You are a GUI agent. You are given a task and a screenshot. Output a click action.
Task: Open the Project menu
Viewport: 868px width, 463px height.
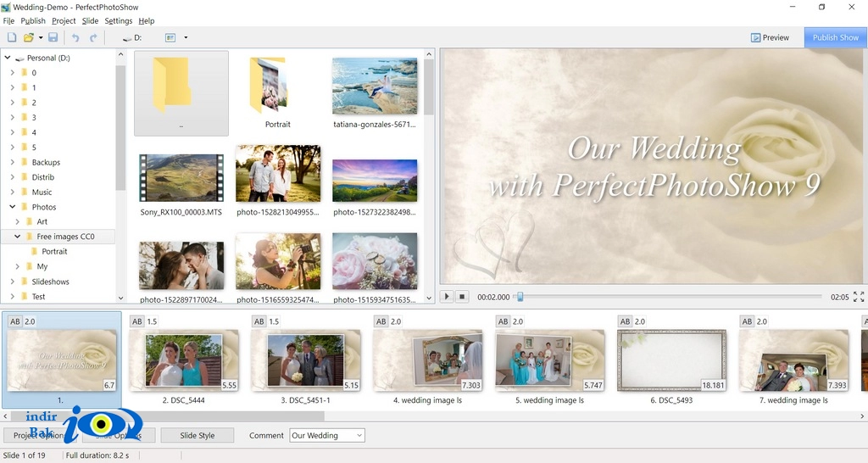click(64, 21)
